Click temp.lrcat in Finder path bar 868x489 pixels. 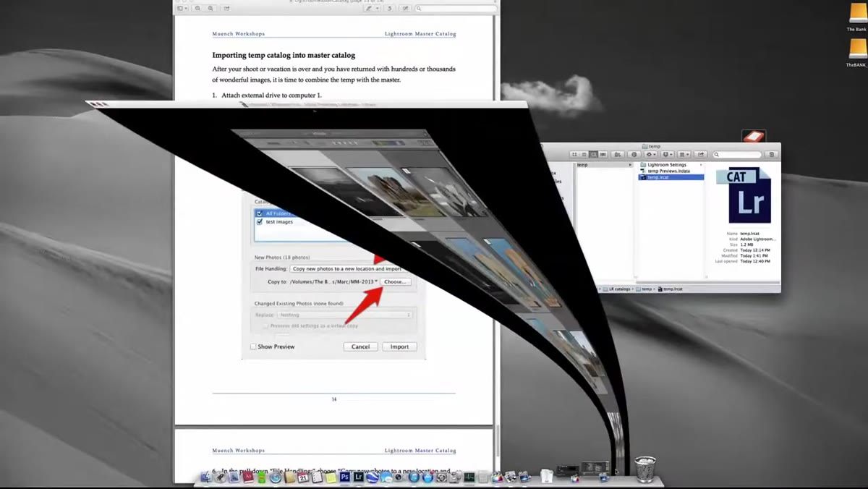pos(670,289)
